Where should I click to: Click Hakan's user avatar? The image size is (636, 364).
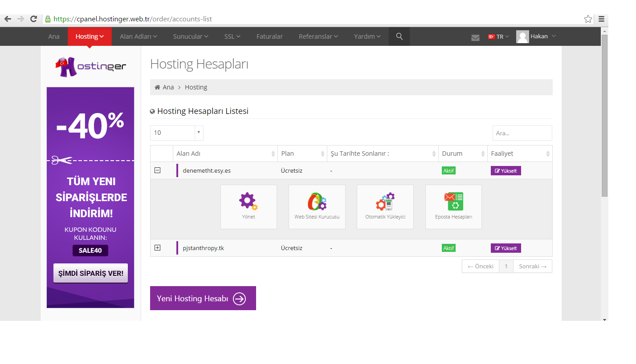522,36
